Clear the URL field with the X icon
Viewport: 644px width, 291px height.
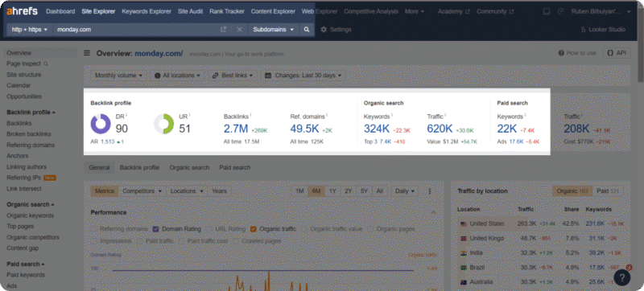pos(239,30)
